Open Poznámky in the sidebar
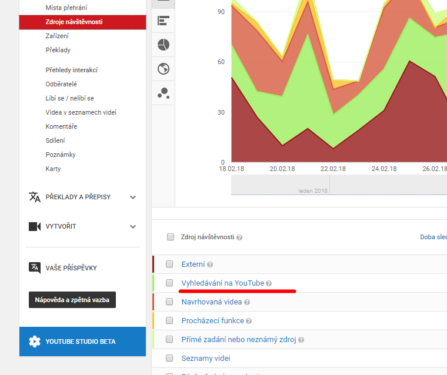 [61, 154]
